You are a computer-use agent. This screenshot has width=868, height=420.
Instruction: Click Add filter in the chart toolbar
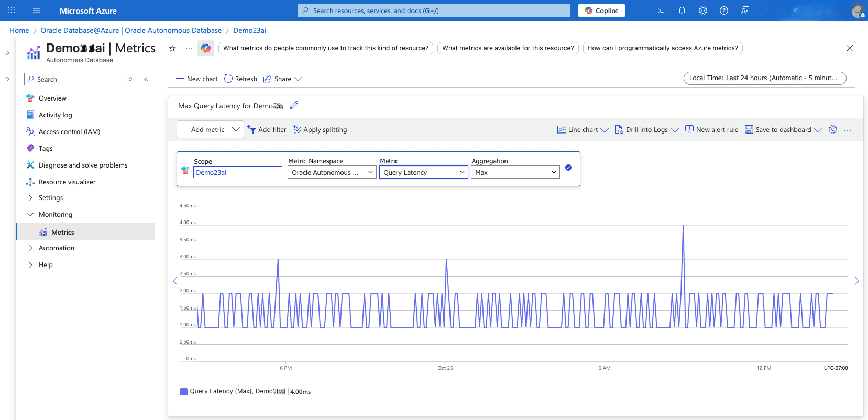pyautogui.click(x=267, y=130)
